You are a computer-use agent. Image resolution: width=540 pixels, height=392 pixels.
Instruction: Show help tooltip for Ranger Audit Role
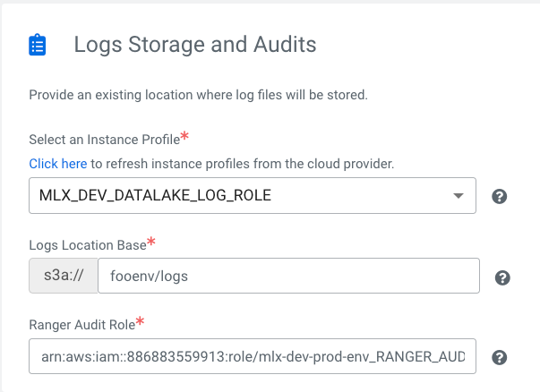[501, 357]
